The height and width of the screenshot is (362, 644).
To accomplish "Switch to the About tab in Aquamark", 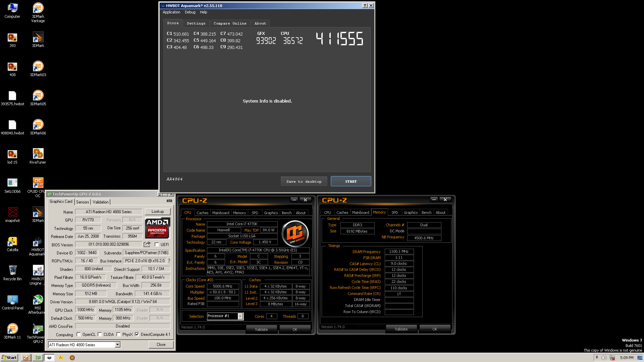I will [x=260, y=23].
